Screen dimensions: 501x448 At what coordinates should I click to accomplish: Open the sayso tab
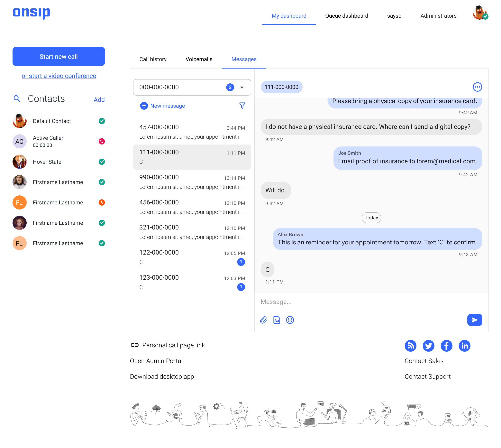pyautogui.click(x=394, y=16)
